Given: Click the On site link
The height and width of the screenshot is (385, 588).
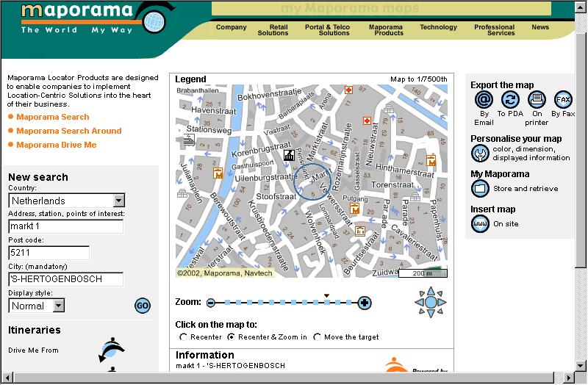Looking at the screenshot, I should point(506,224).
